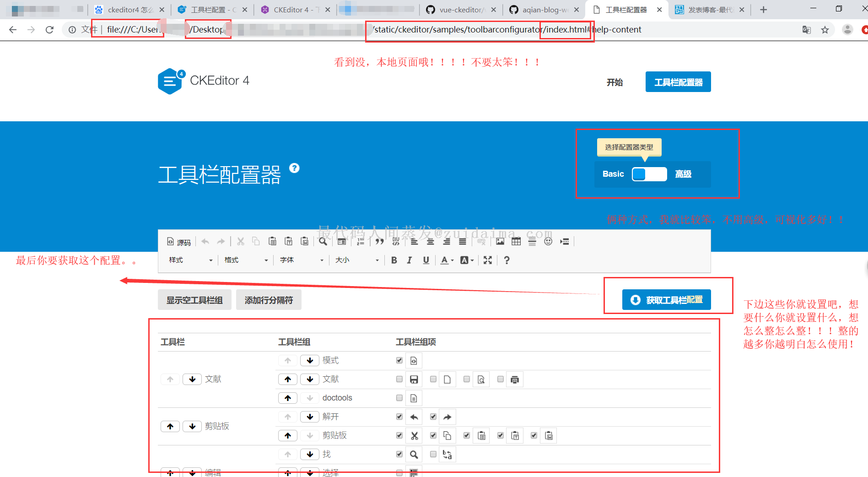This screenshot has height=477, width=868.
Task: Check the save item checkbox in 文献 group
Action: [x=399, y=379]
